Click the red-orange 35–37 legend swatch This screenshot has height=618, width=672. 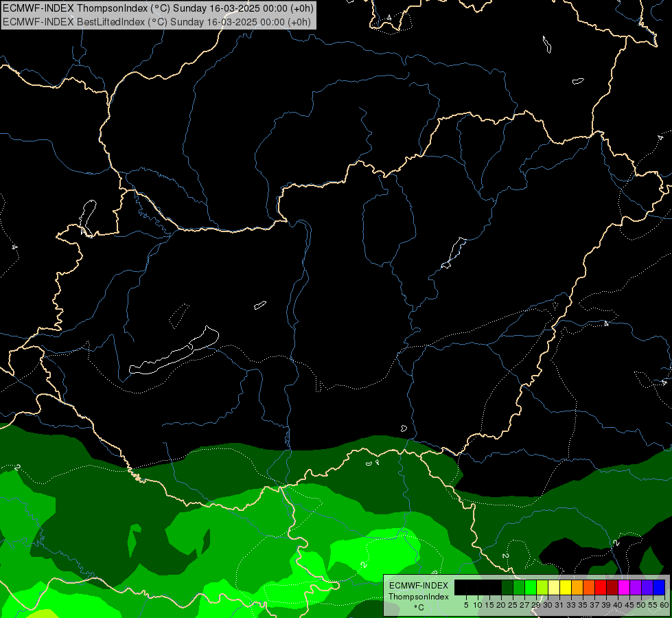589,588
